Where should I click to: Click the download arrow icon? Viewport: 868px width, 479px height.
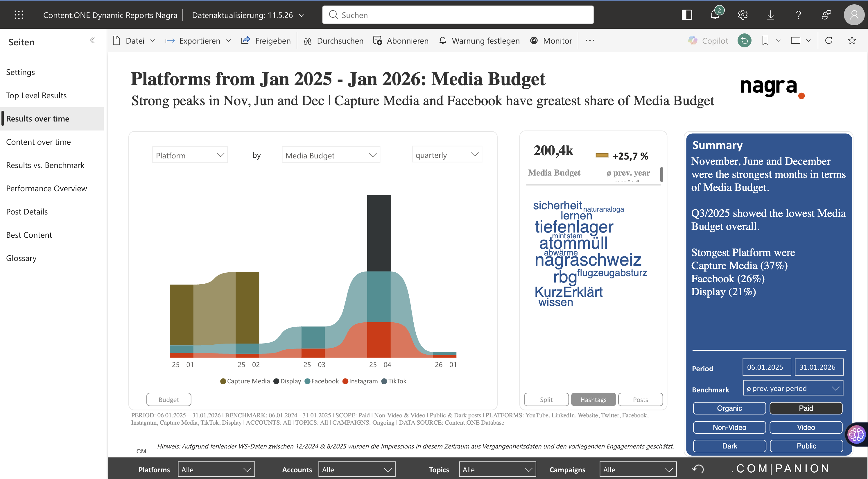771,15
